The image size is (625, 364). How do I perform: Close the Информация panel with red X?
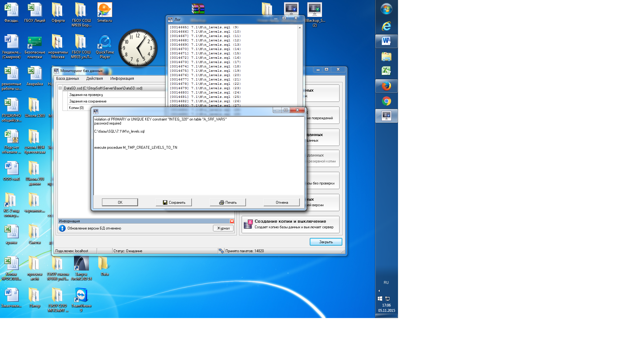[x=232, y=221]
